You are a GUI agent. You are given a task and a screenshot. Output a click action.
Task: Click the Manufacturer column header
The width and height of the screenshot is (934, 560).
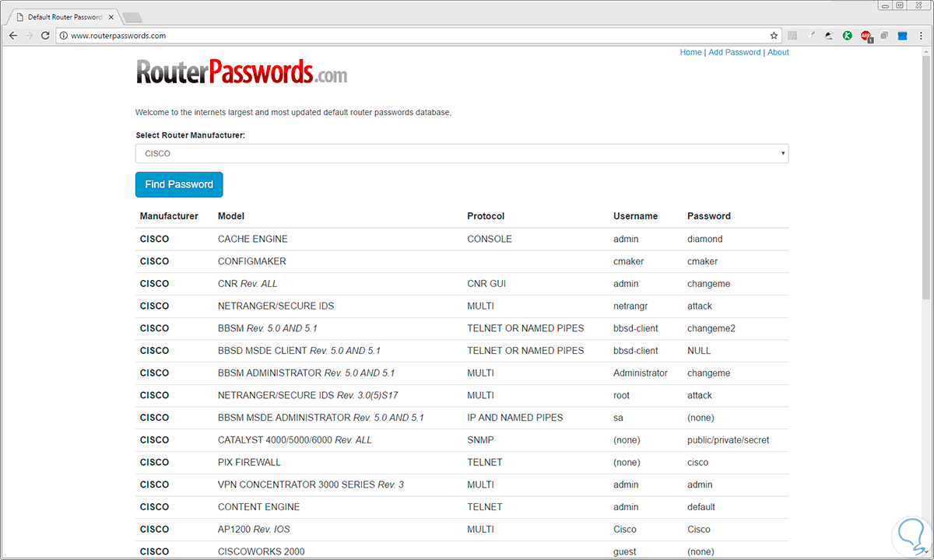coord(169,216)
